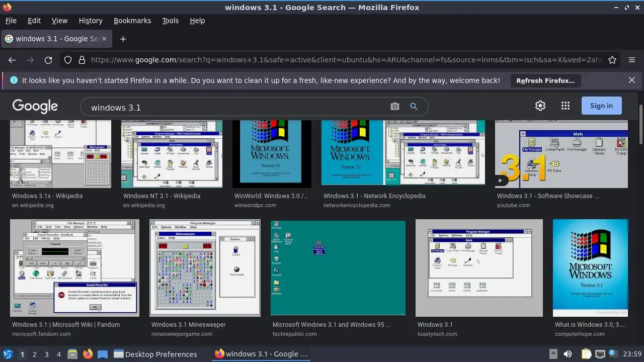This screenshot has height=362, width=644.
Task: Follow the networkencyclopedia.com link
Action: coord(358,205)
